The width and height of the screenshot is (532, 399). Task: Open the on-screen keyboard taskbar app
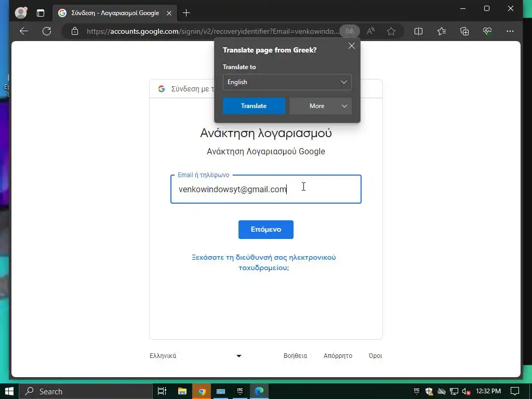(x=220, y=391)
